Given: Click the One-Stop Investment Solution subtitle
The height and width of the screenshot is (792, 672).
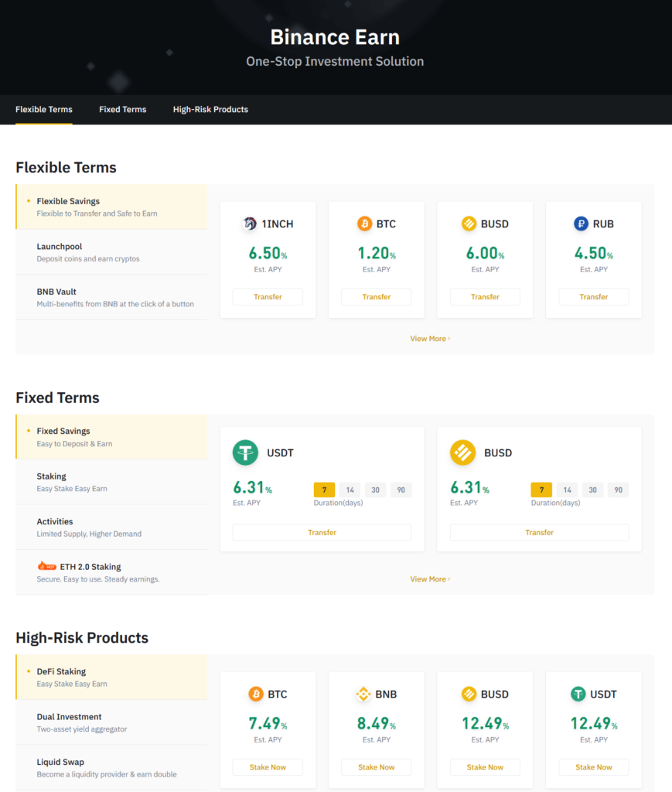Looking at the screenshot, I should (336, 61).
